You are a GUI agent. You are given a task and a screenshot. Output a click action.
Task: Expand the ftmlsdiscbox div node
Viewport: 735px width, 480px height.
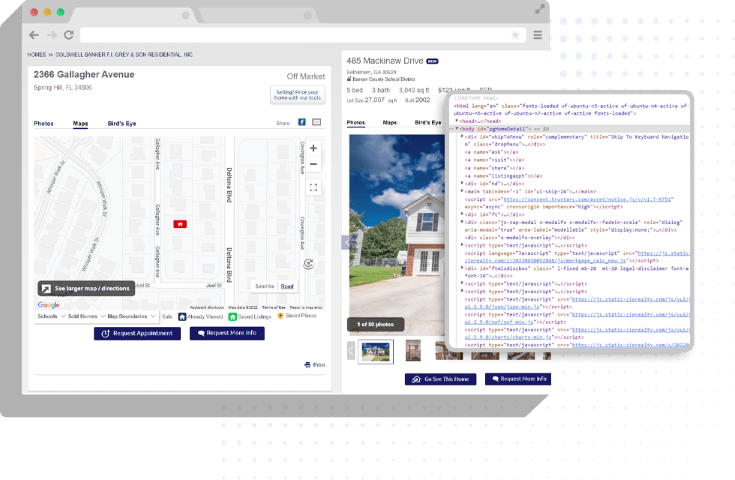(x=462, y=268)
